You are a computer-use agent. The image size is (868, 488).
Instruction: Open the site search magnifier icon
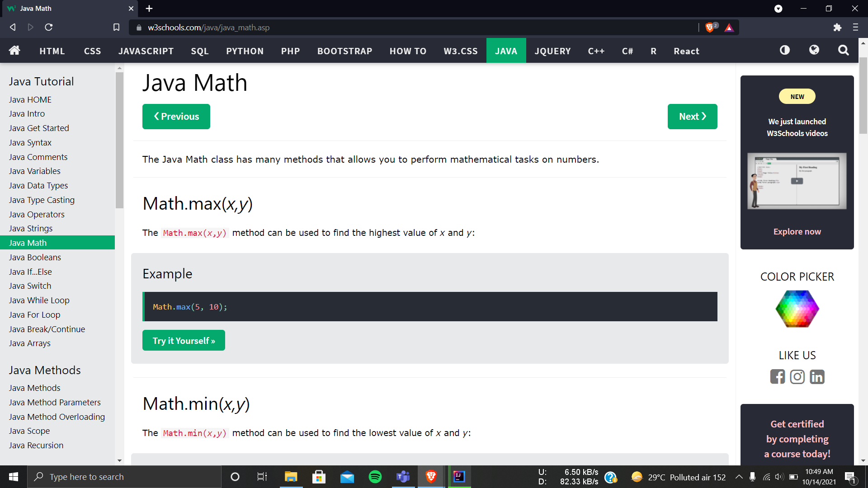click(843, 50)
